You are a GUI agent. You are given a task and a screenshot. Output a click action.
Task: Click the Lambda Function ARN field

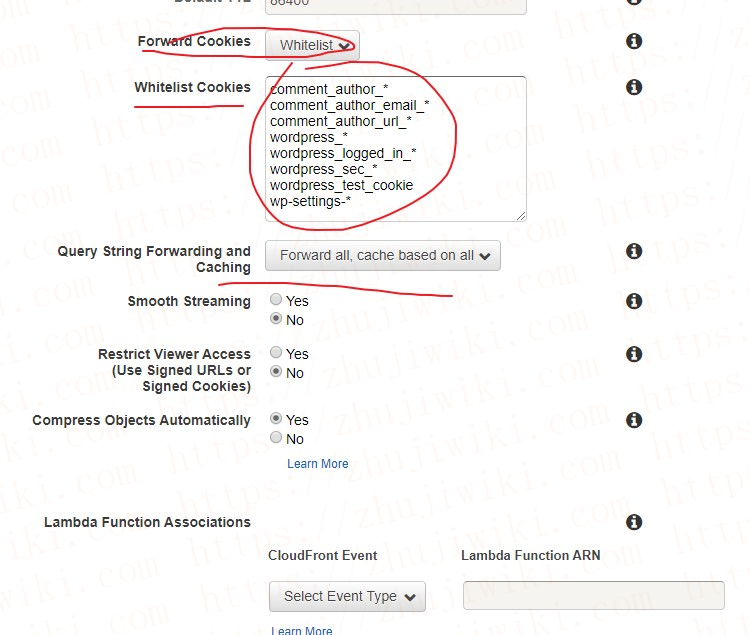tap(594, 595)
